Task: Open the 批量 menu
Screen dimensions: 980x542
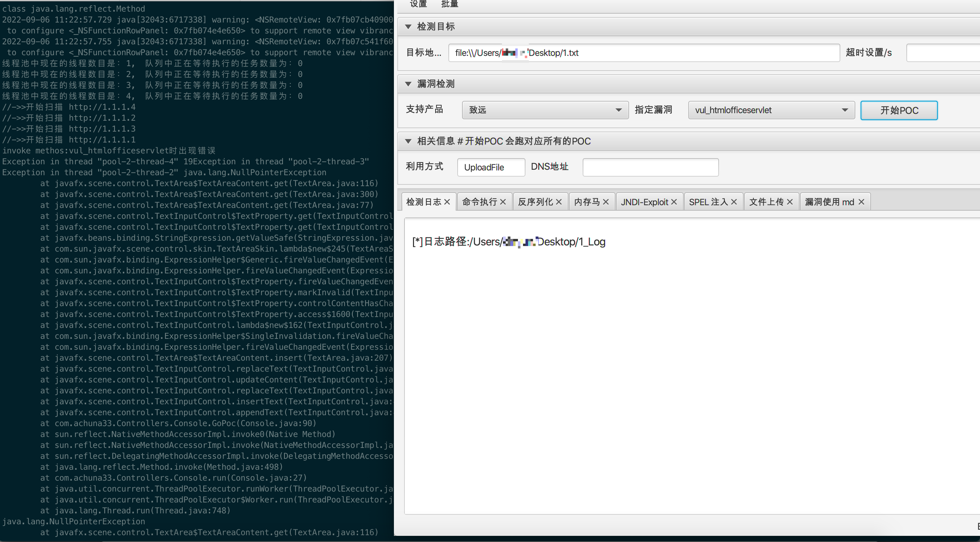Action: coord(449,4)
